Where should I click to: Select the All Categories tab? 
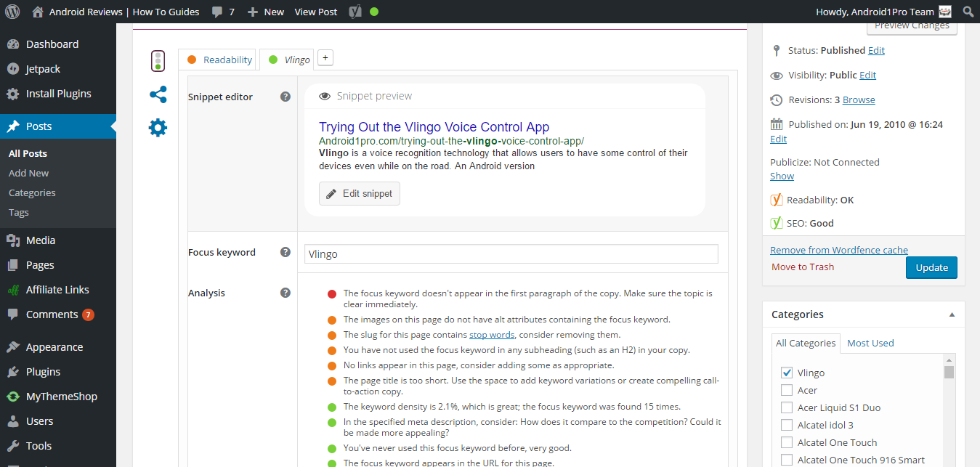[806, 343]
